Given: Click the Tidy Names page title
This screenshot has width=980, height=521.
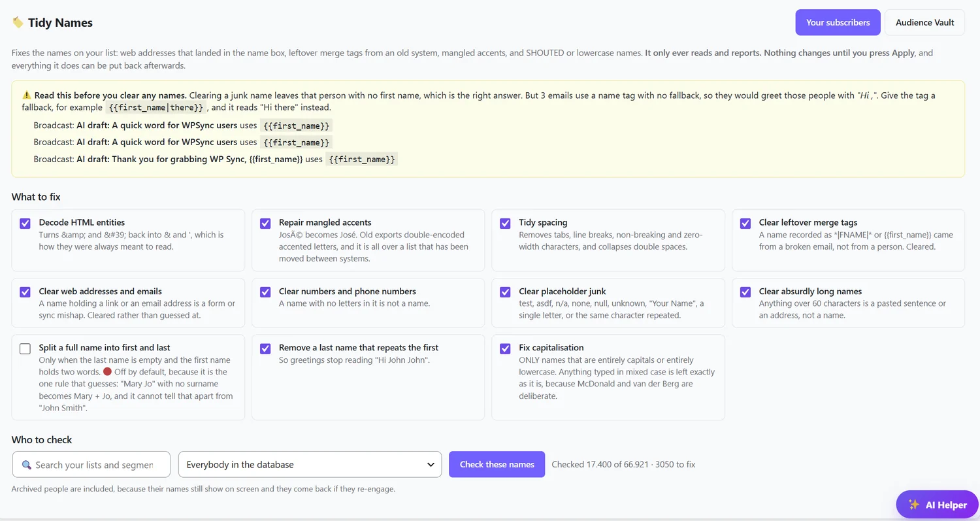Looking at the screenshot, I should pos(60,23).
